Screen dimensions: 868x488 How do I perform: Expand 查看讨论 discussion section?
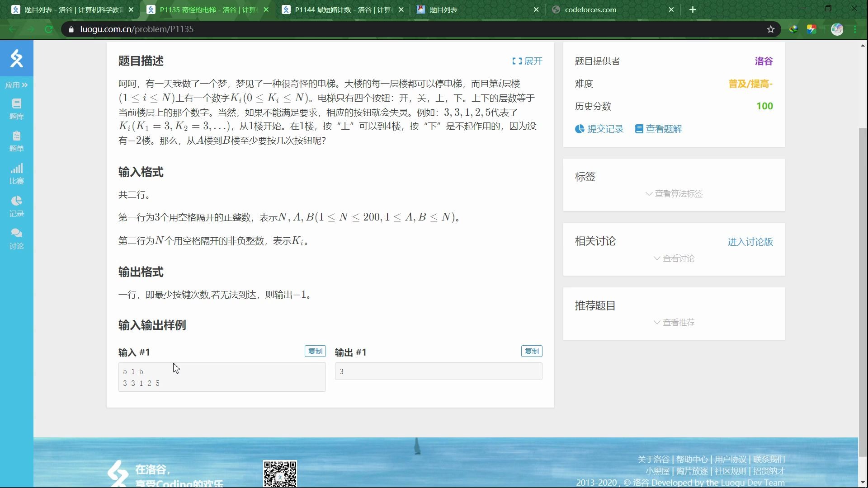(x=674, y=258)
